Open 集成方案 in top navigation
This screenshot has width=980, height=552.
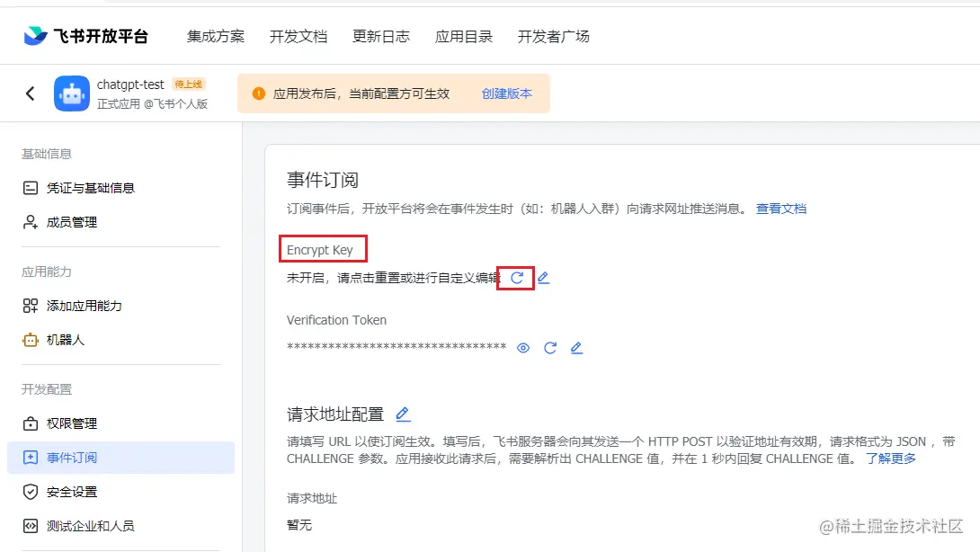pos(216,36)
